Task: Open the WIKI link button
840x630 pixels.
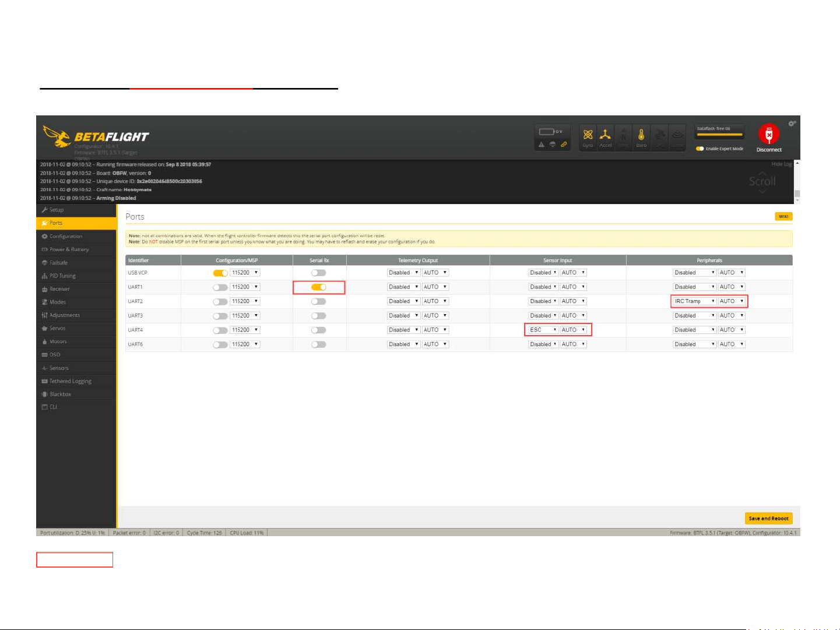Action: point(783,216)
